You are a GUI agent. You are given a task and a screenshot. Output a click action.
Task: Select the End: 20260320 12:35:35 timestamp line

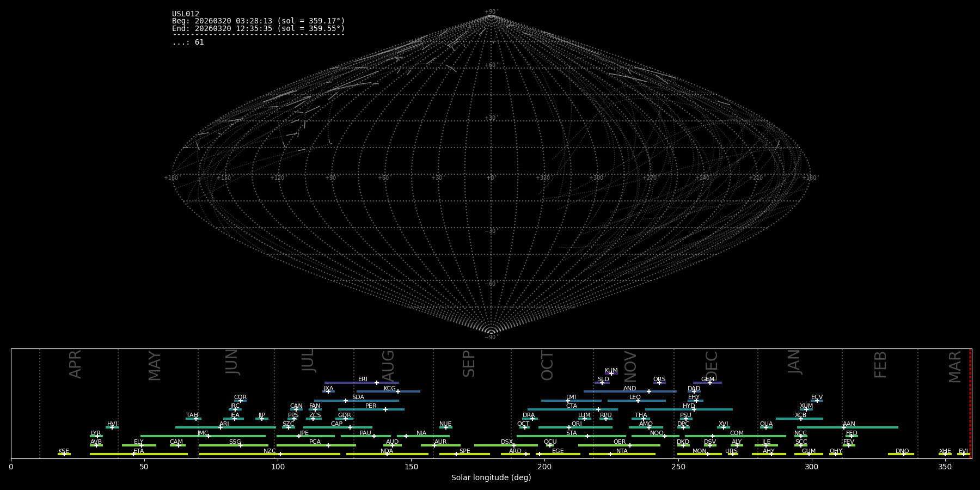point(259,28)
